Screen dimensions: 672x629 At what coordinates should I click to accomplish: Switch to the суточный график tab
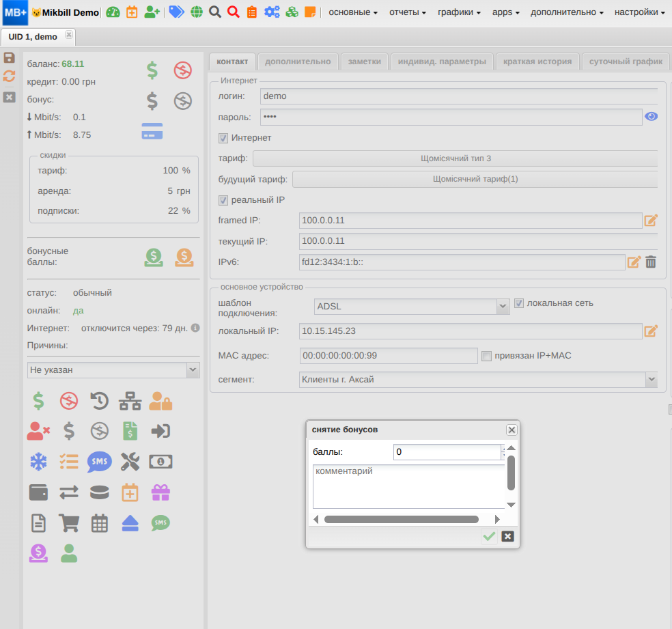(626, 61)
